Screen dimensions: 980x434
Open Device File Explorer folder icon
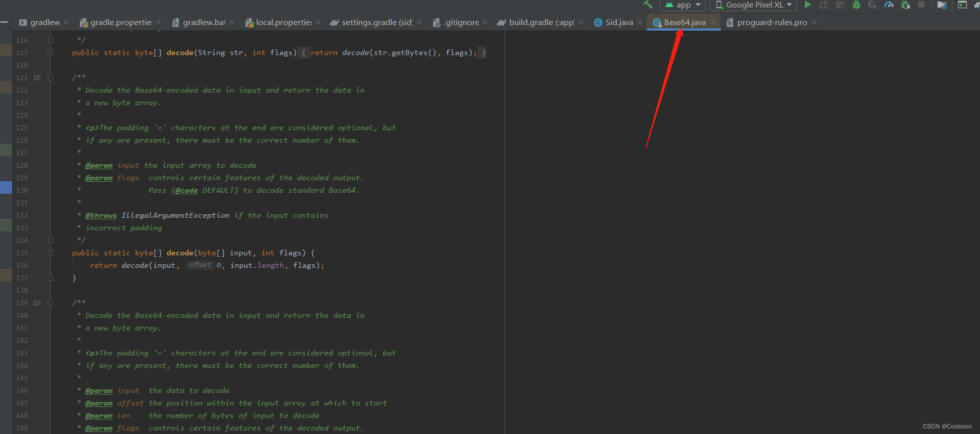click(942, 5)
